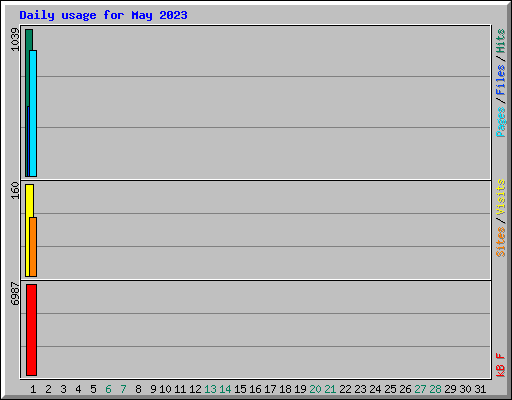The image size is (512, 400).
Task: Click day label 30 on the axis
Action: (x=465, y=389)
